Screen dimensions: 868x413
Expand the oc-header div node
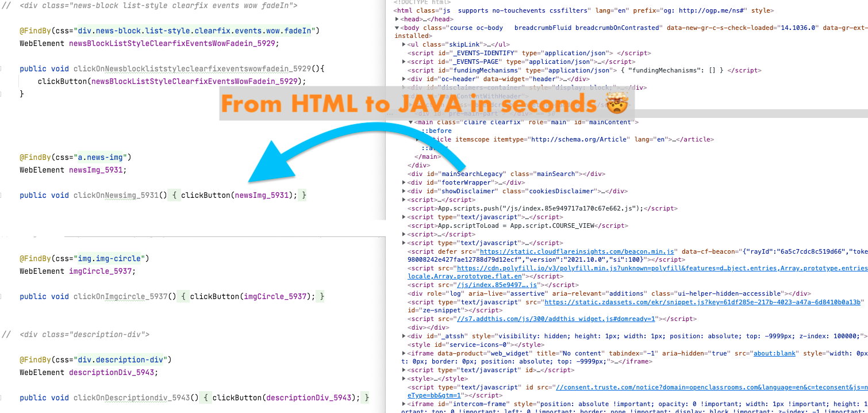click(405, 79)
